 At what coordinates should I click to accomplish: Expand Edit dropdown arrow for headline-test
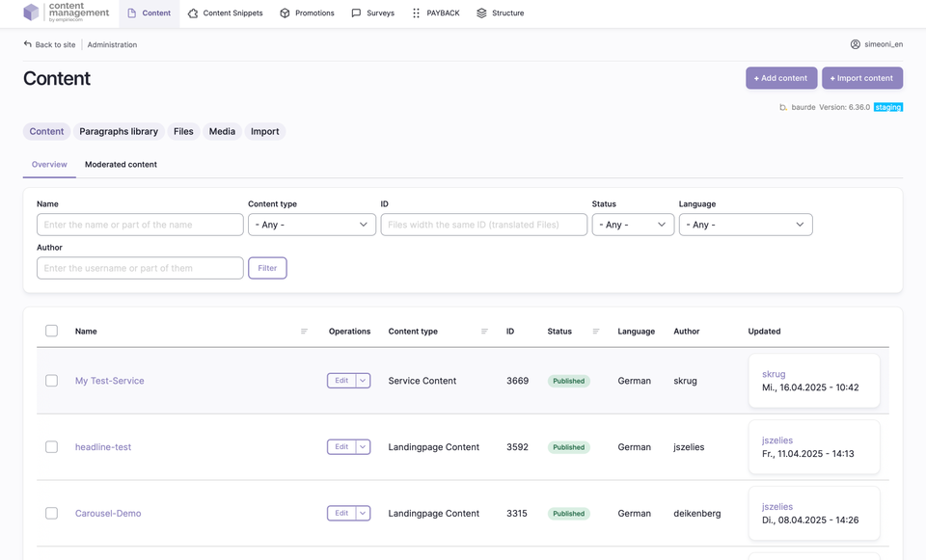[x=363, y=447]
